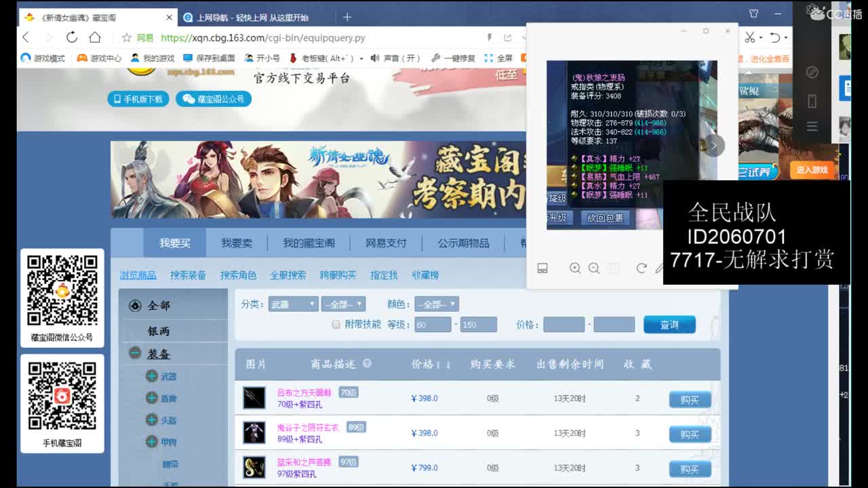The image size is (868, 488).
Task: Collapse the 装备 category minus icon
Action: pyautogui.click(x=135, y=353)
